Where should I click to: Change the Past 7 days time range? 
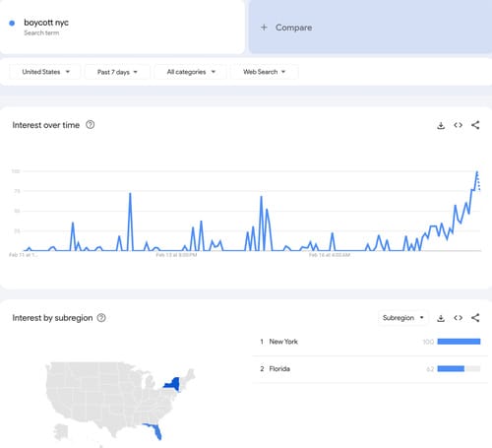pyautogui.click(x=117, y=72)
